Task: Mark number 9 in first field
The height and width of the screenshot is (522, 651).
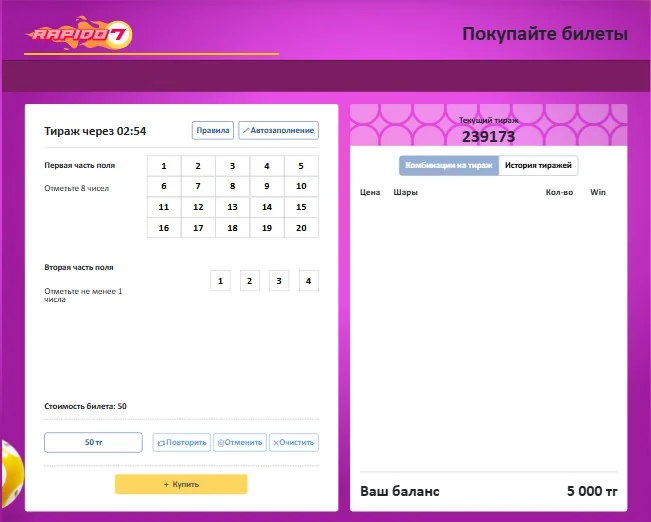Action: pos(267,186)
